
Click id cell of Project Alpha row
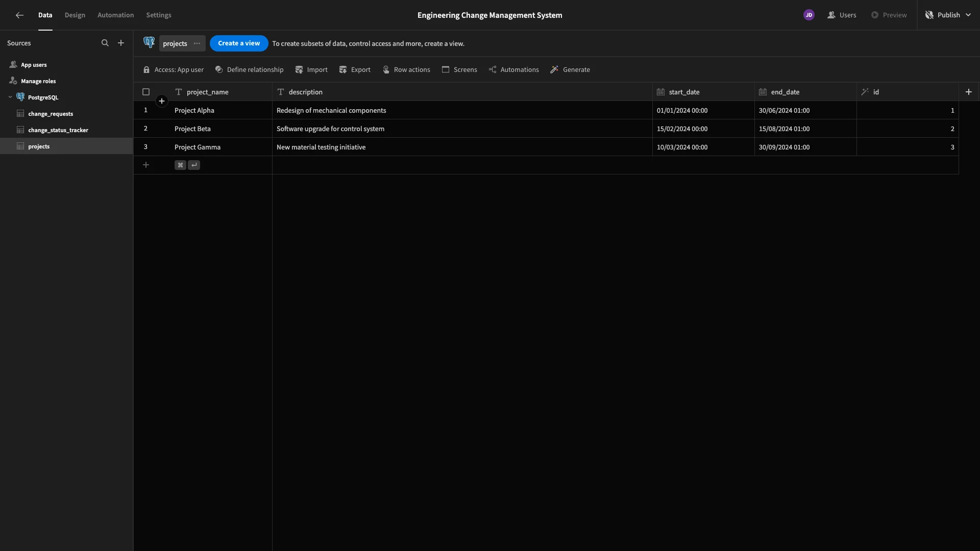908,110
